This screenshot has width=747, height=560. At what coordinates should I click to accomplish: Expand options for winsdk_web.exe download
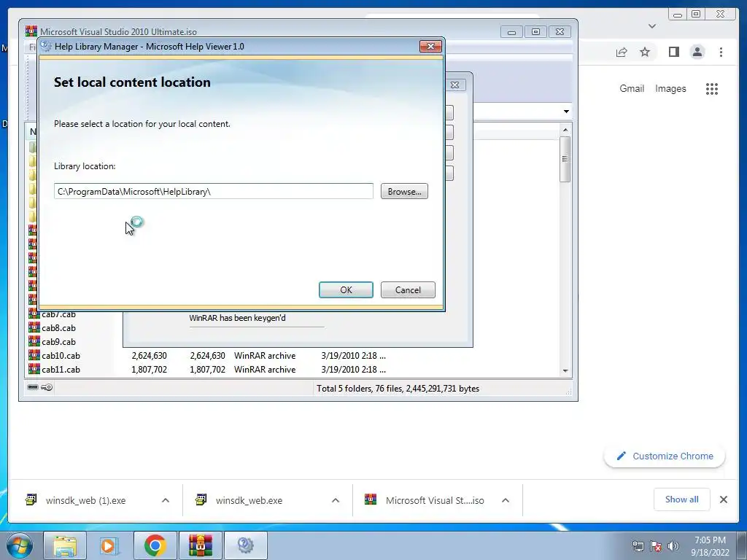(x=336, y=500)
